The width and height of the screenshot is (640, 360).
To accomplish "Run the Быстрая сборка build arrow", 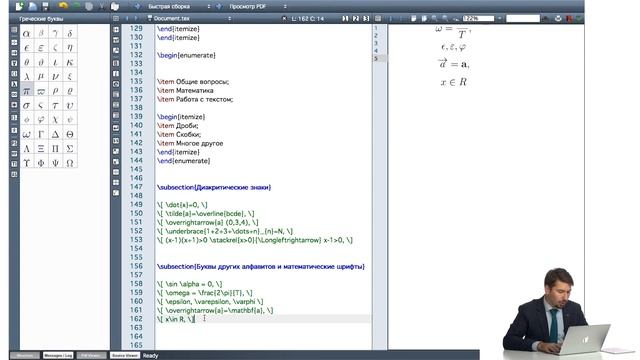I will 137,7.
